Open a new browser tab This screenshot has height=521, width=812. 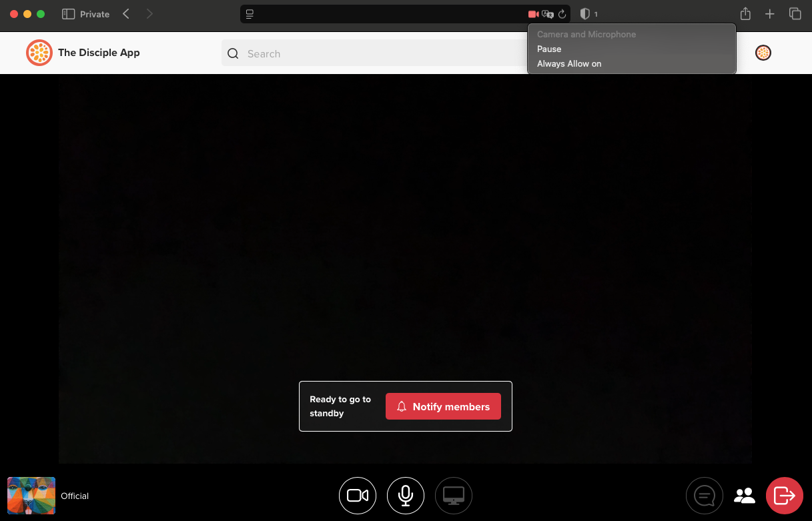[x=770, y=13]
